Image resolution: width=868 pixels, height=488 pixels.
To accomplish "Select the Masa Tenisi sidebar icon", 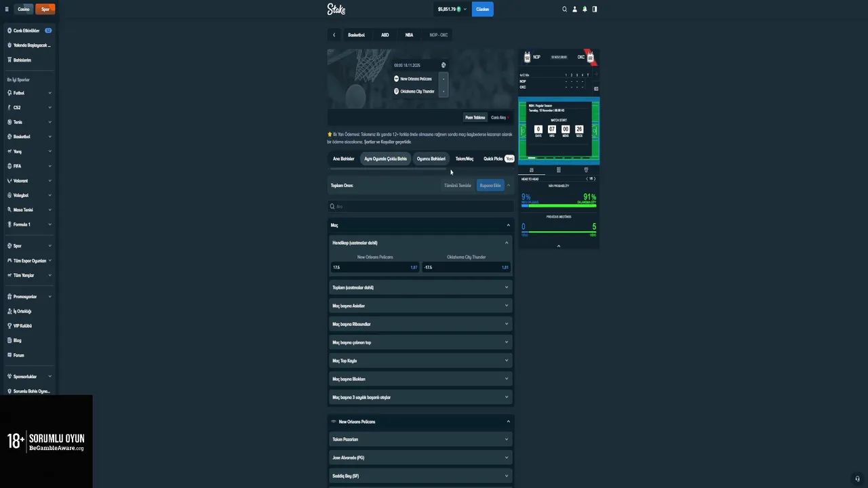I will [x=9, y=210].
